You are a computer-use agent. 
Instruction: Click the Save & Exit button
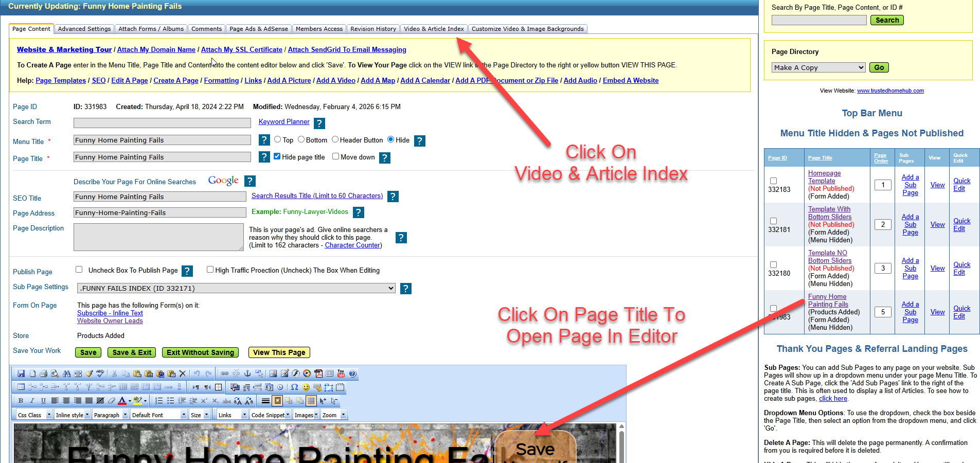(x=131, y=352)
